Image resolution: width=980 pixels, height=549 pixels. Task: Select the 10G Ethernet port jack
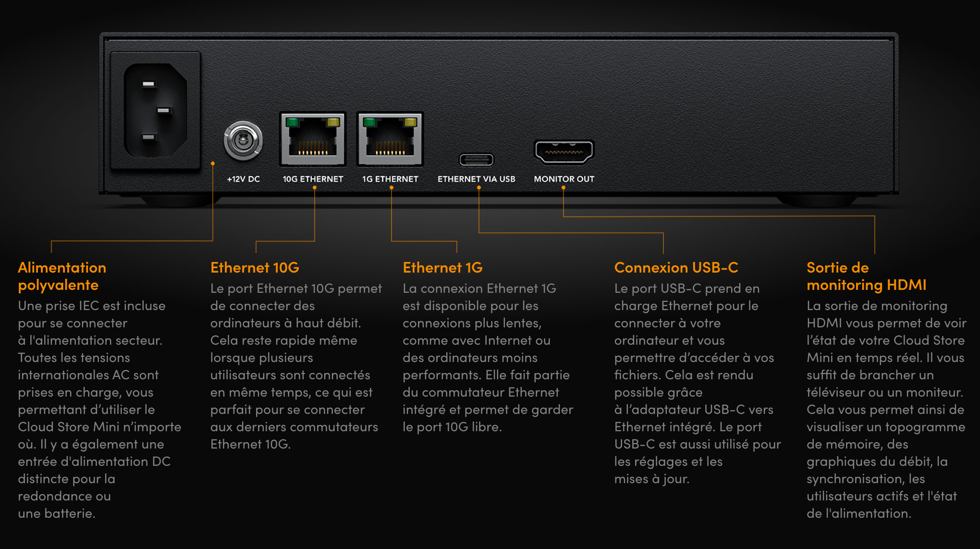313,139
